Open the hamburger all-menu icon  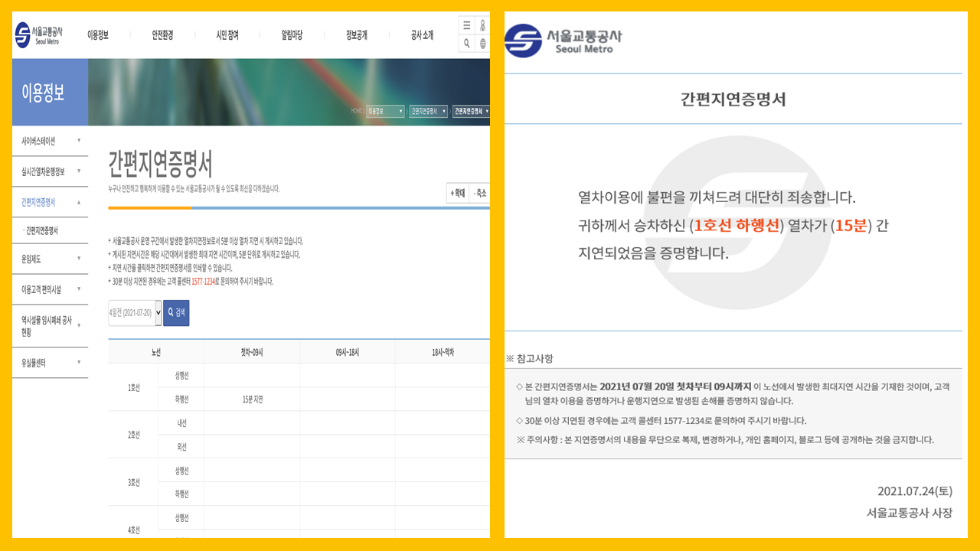click(x=466, y=25)
